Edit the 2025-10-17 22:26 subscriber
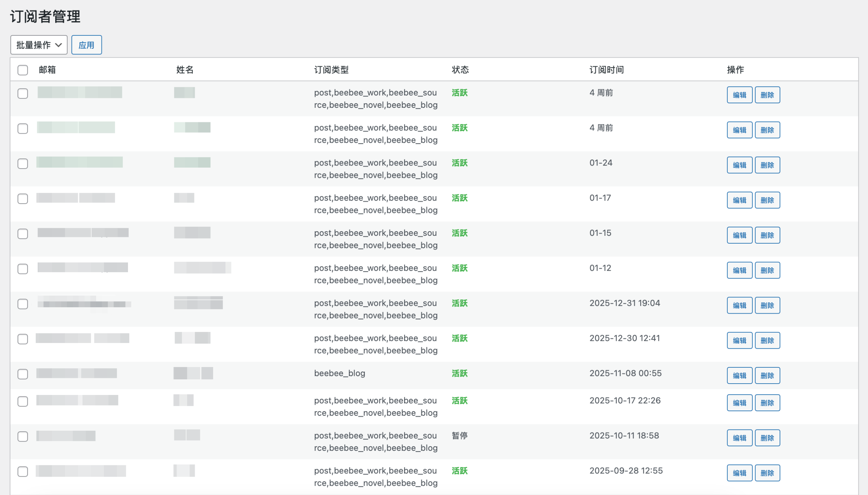 739,403
